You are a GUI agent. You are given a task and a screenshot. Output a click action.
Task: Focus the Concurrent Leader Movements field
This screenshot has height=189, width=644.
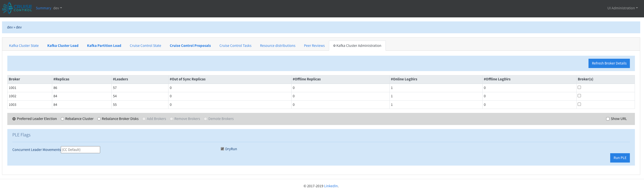(80, 150)
